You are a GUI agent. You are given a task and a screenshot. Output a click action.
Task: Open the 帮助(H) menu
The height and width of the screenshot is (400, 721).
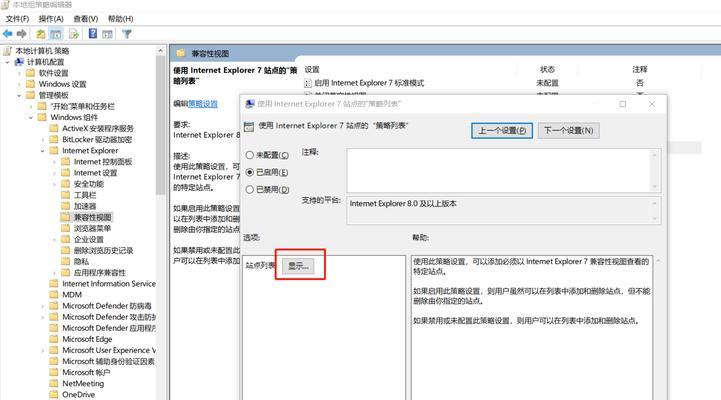[x=120, y=19]
